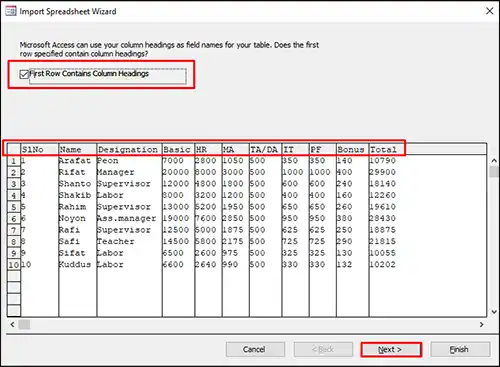
Task: Select the Name column header
Action: point(78,149)
